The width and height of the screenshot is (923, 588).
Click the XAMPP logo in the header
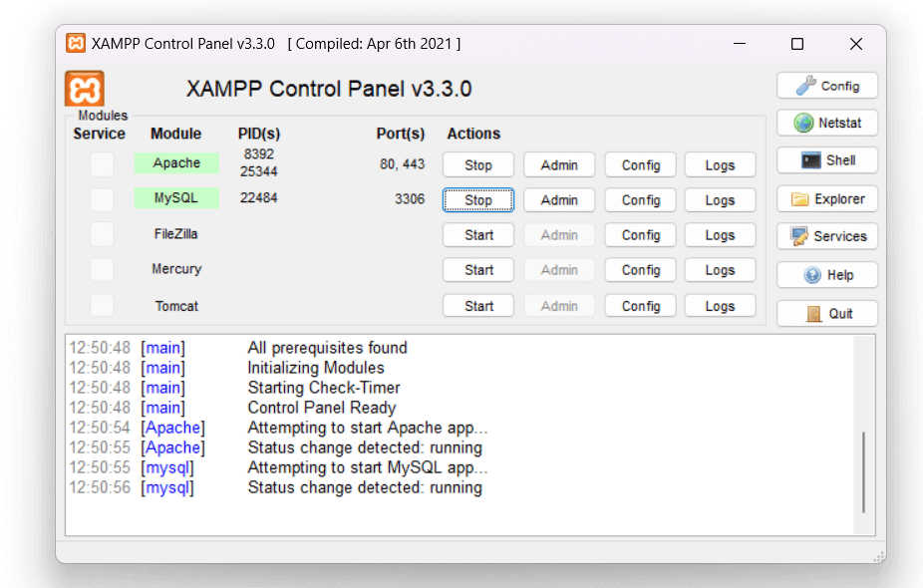tap(85, 89)
